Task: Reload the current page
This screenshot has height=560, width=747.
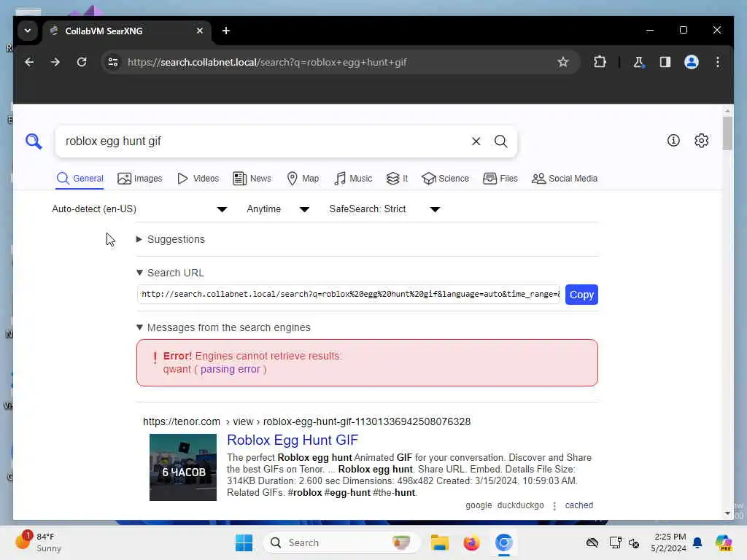Action: pyautogui.click(x=82, y=63)
